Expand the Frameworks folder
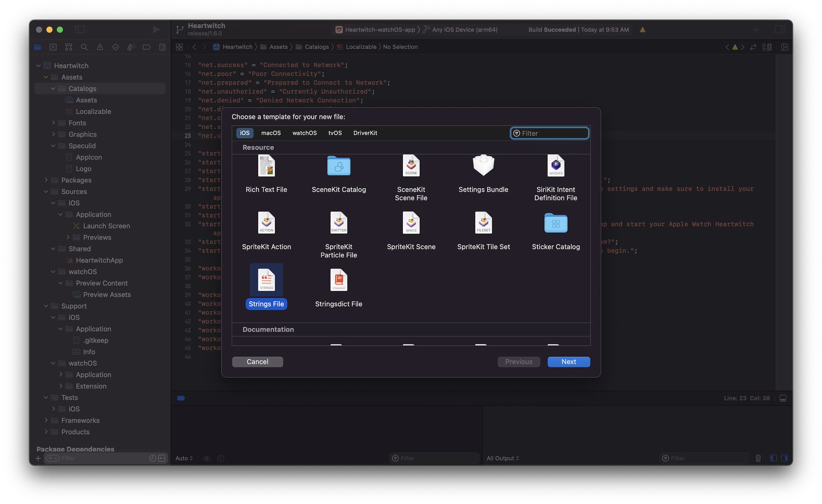The image size is (822, 504). pyautogui.click(x=46, y=421)
